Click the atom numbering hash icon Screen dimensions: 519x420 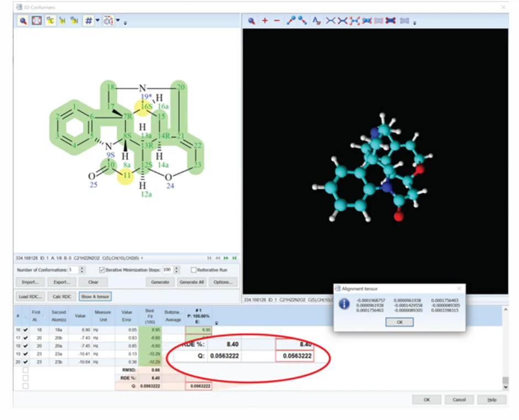click(88, 21)
